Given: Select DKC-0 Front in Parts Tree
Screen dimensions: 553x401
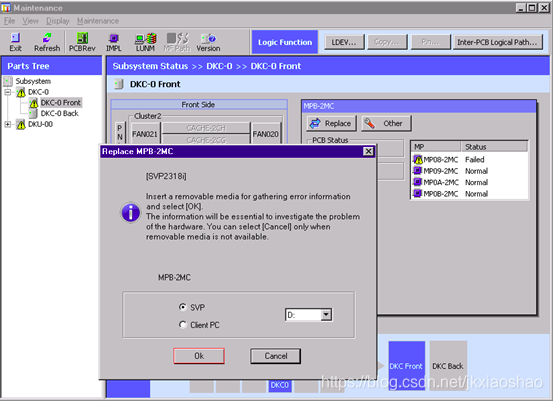Looking at the screenshot, I should coord(61,103).
